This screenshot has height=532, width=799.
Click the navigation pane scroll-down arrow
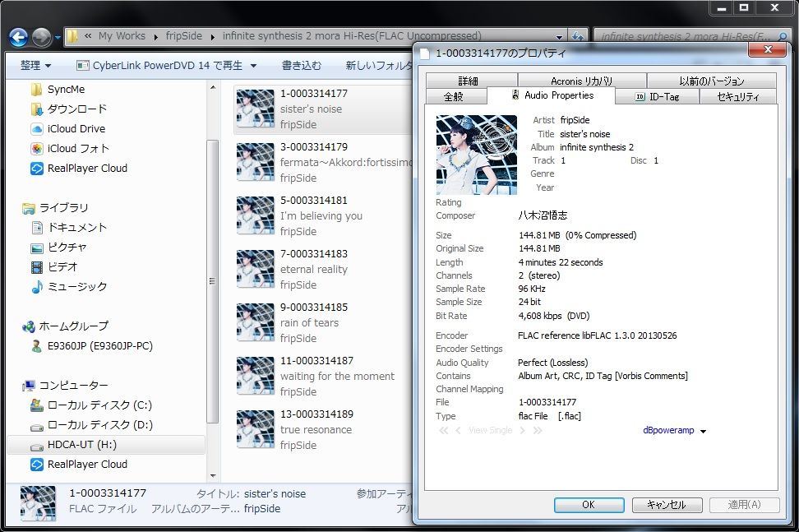tap(212, 476)
